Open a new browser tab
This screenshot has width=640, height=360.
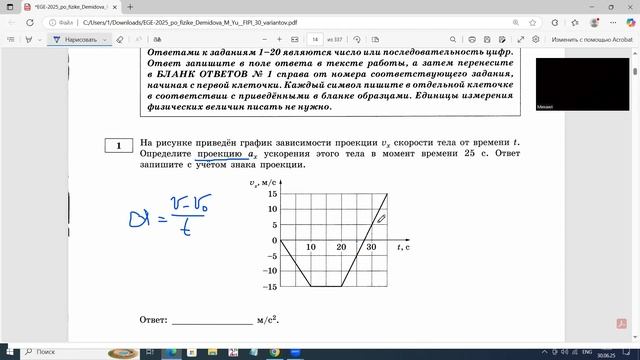130,7
